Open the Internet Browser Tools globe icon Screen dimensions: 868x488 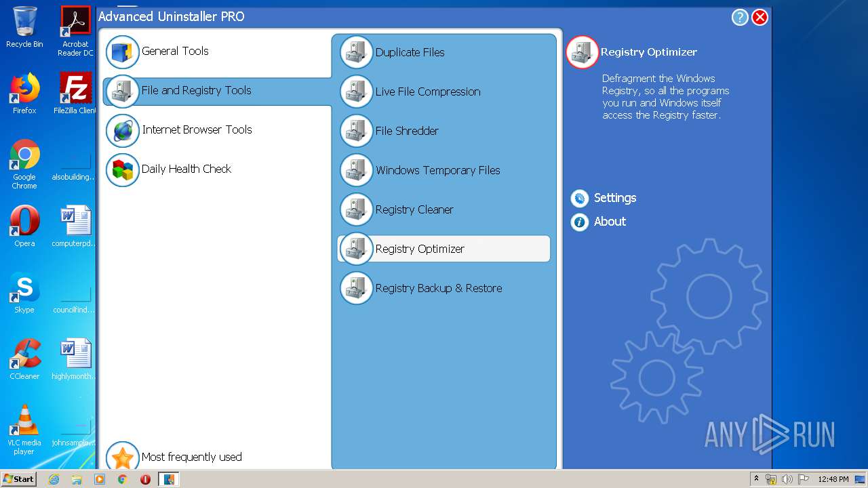pyautogui.click(x=123, y=131)
